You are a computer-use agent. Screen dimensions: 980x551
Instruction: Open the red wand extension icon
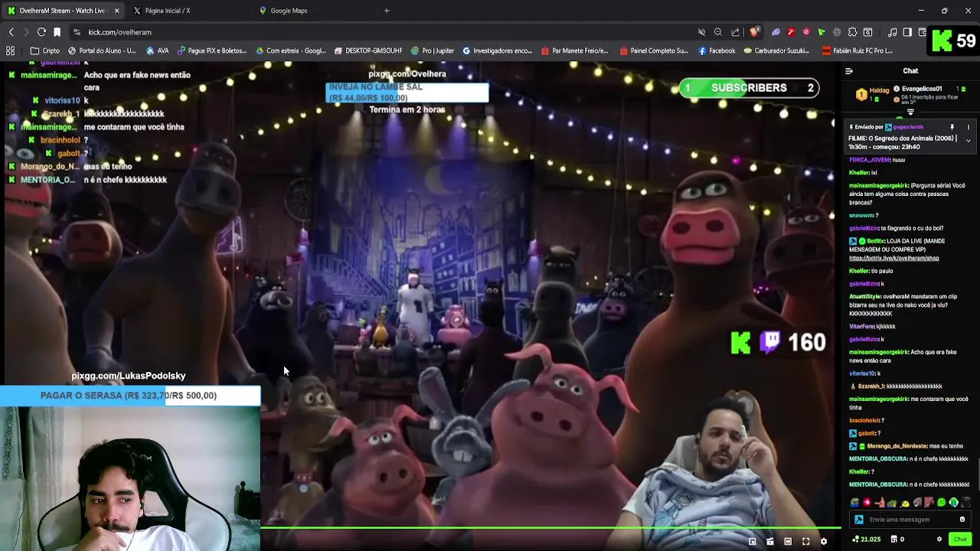791,32
